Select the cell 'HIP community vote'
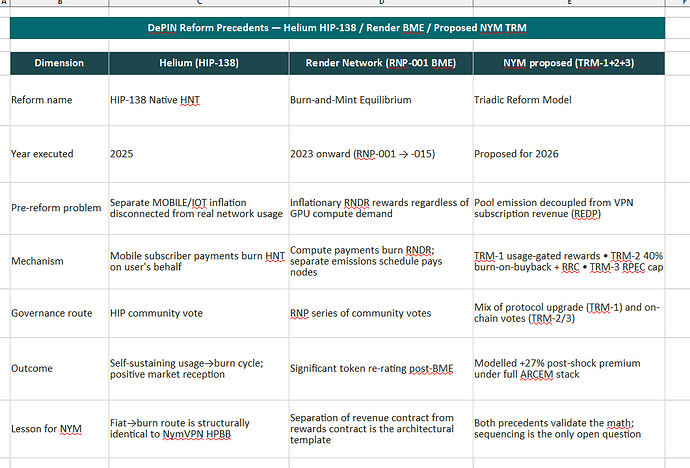The height and width of the screenshot is (468, 690). point(199,313)
